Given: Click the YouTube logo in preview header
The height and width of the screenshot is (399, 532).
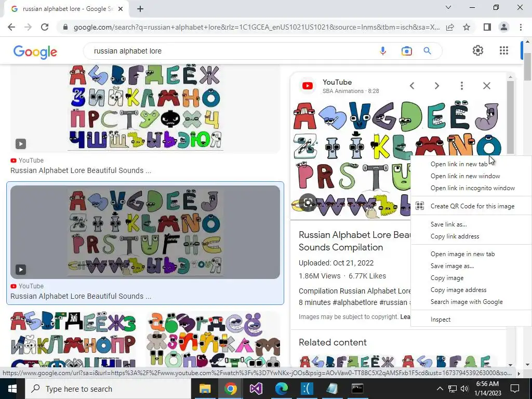Looking at the screenshot, I should click(x=308, y=86).
